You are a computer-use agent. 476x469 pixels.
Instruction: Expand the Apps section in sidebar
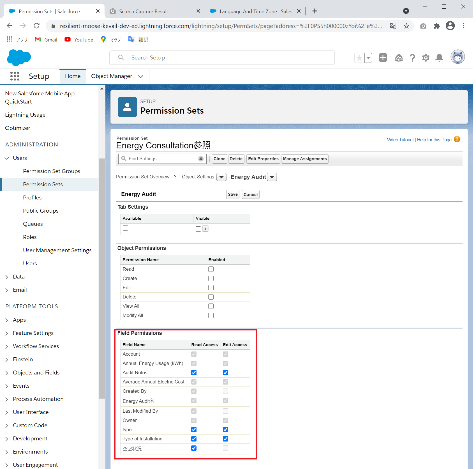(x=7, y=320)
